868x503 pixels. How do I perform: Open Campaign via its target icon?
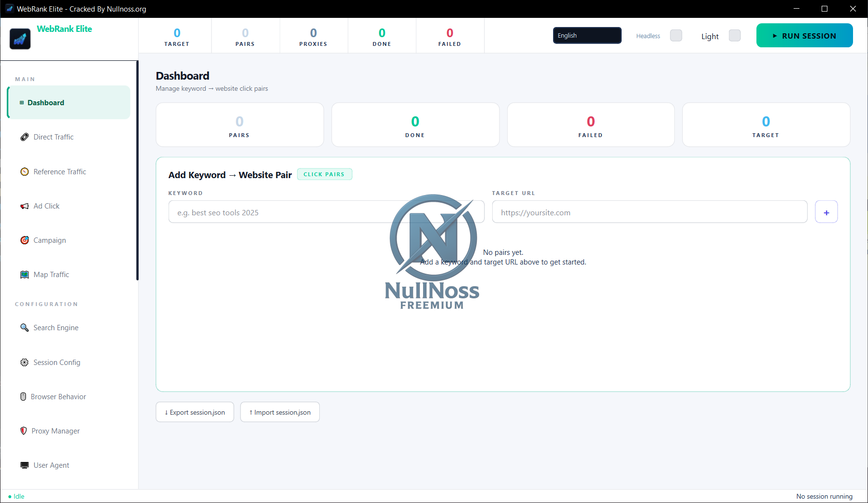coord(25,240)
